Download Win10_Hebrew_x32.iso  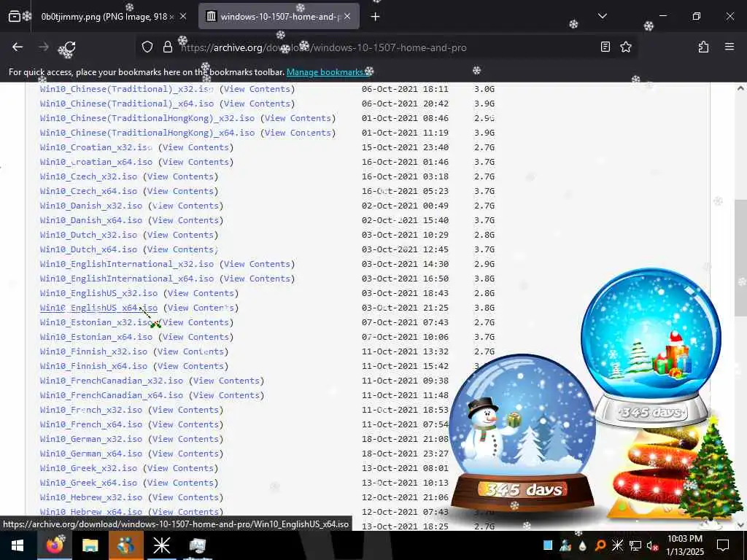(x=91, y=497)
